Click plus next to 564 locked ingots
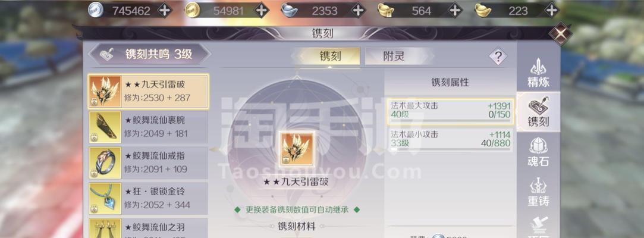Screen dimensions: 644x238 pyautogui.click(x=455, y=11)
